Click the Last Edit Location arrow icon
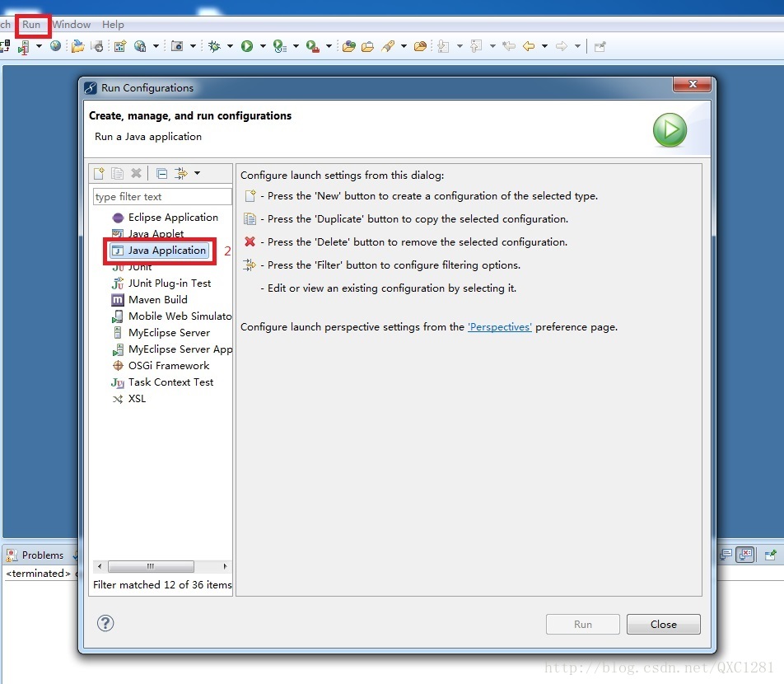 point(509,46)
